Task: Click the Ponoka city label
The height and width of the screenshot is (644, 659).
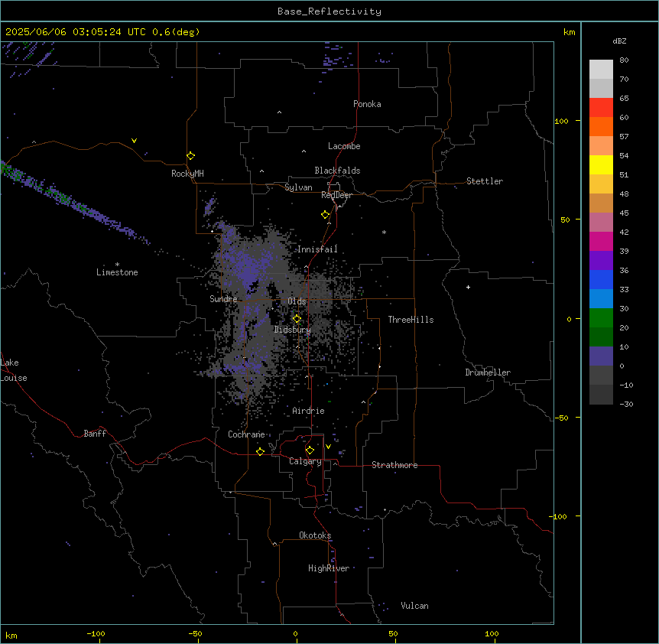Action: [367, 104]
